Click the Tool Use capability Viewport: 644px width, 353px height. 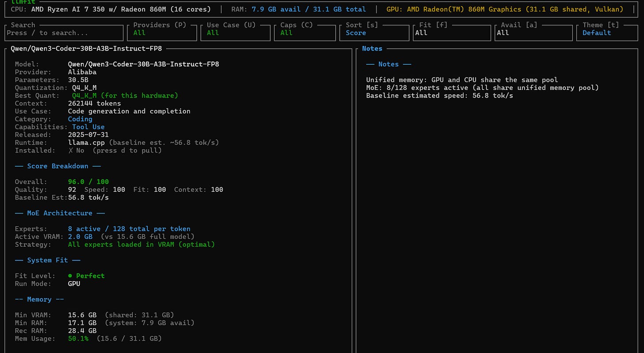[88, 127]
